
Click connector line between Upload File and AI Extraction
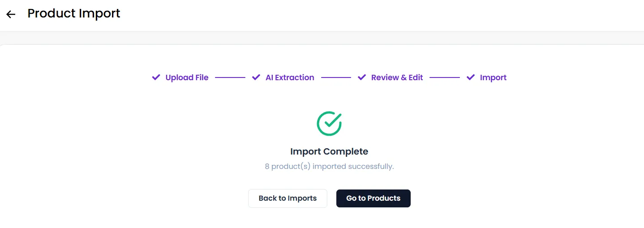click(230, 77)
